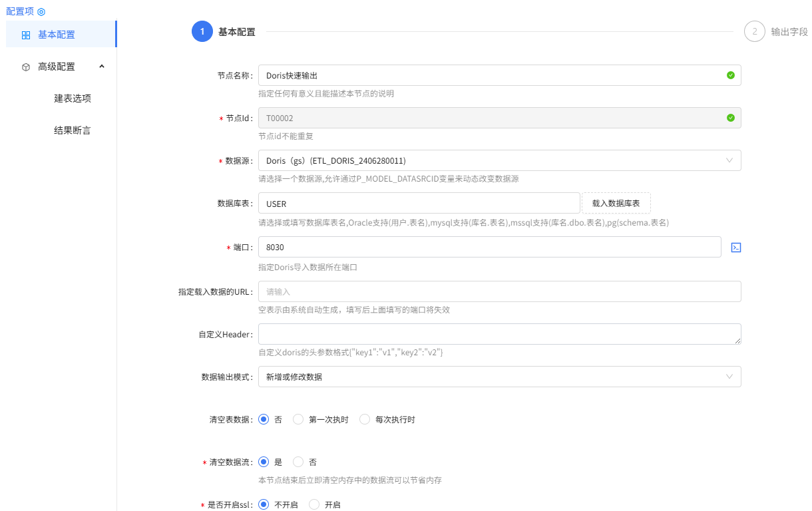Viewport: 812px width, 511px height.
Task: Choose 否 for 清空数据流
Action: tap(298, 462)
